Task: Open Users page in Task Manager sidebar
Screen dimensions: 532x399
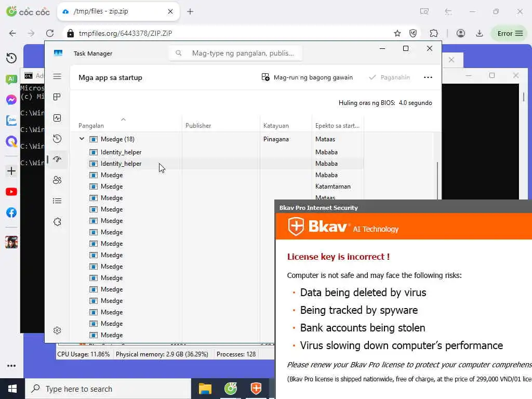Action: pos(57,180)
